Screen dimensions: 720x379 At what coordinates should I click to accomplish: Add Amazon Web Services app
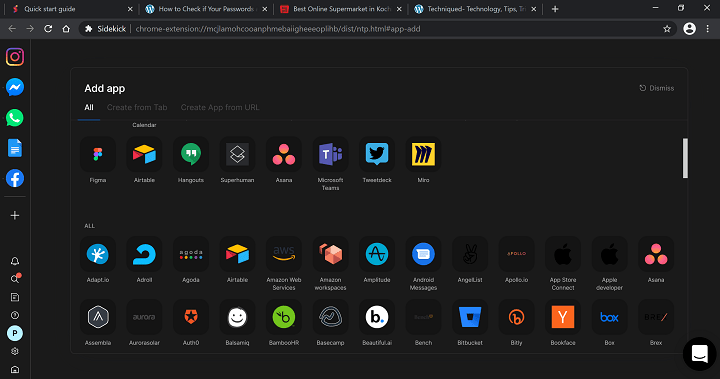tap(284, 254)
